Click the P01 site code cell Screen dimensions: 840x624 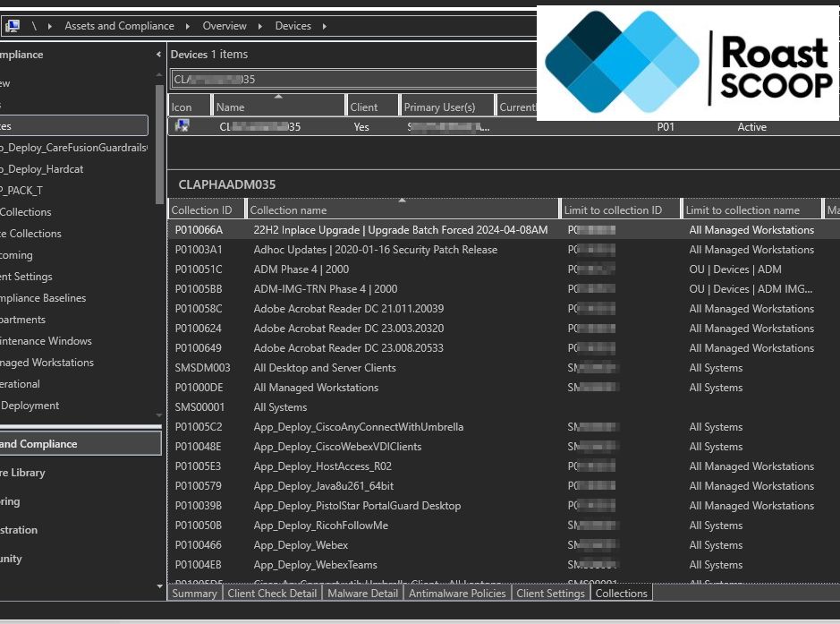click(666, 127)
